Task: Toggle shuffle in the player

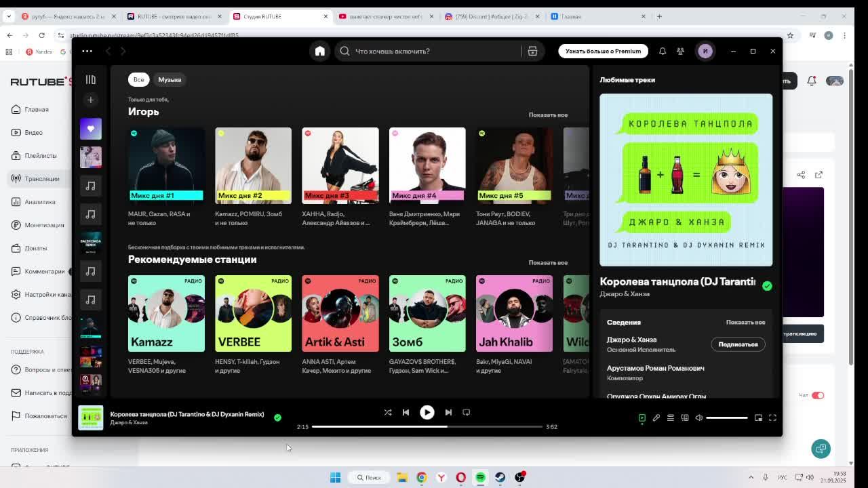Action: tap(388, 412)
